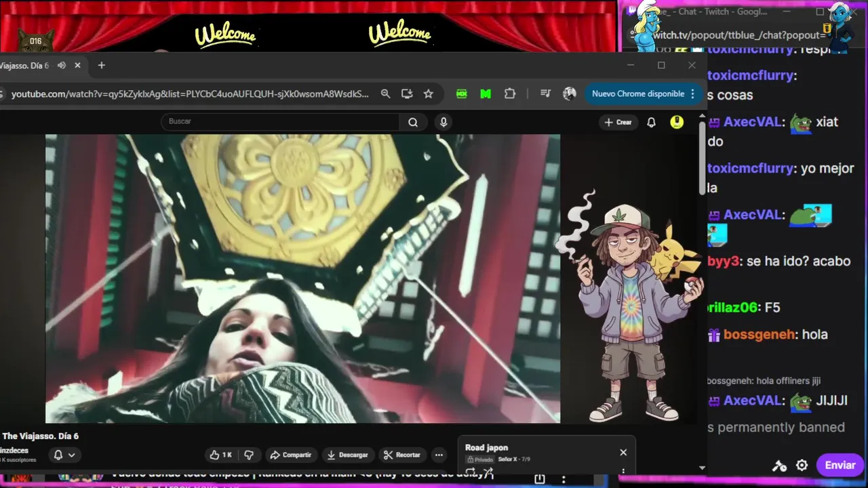Open the Chrome zoom magnifier icon
868x488 pixels.
385,94
